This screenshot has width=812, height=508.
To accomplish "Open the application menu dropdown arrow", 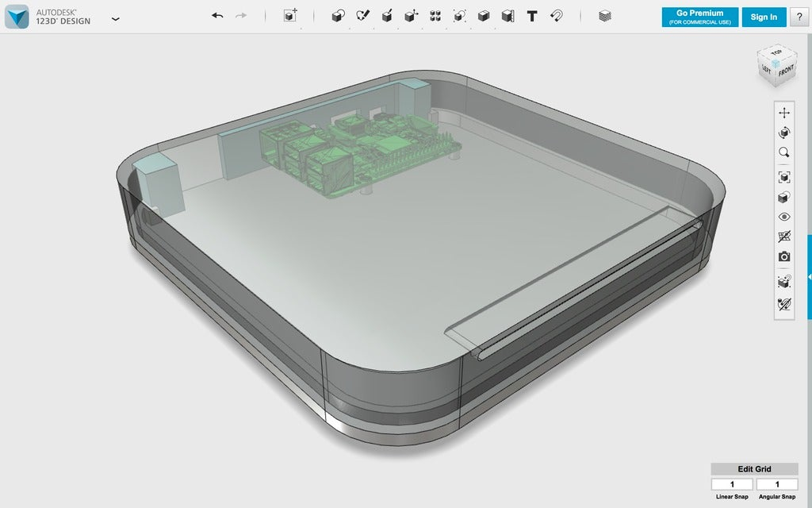I will pos(116,19).
